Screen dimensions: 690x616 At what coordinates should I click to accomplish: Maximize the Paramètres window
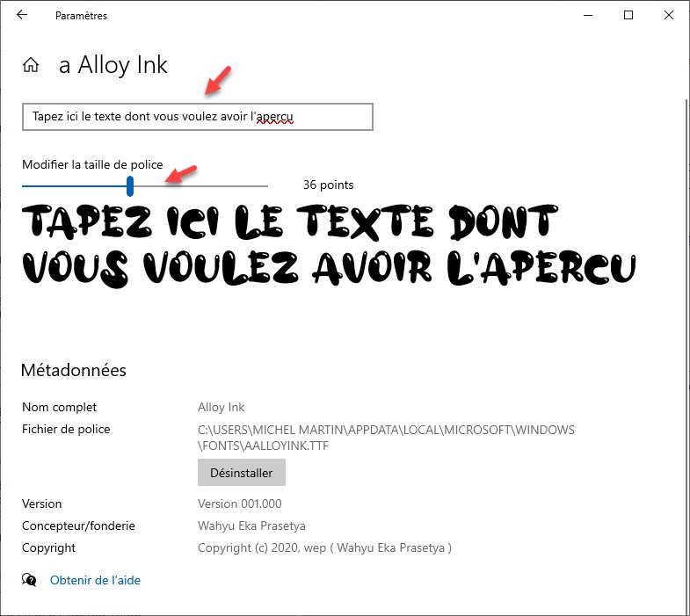click(x=628, y=15)
